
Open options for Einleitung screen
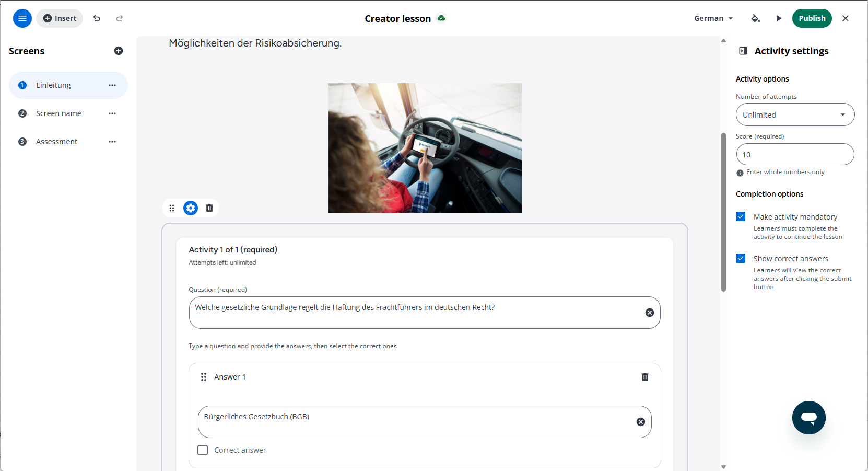click(112, 85)
